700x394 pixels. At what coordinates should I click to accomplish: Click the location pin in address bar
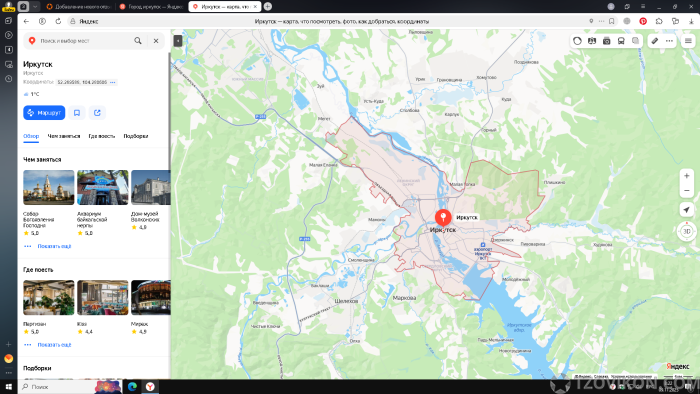click(x=591, y=21)
